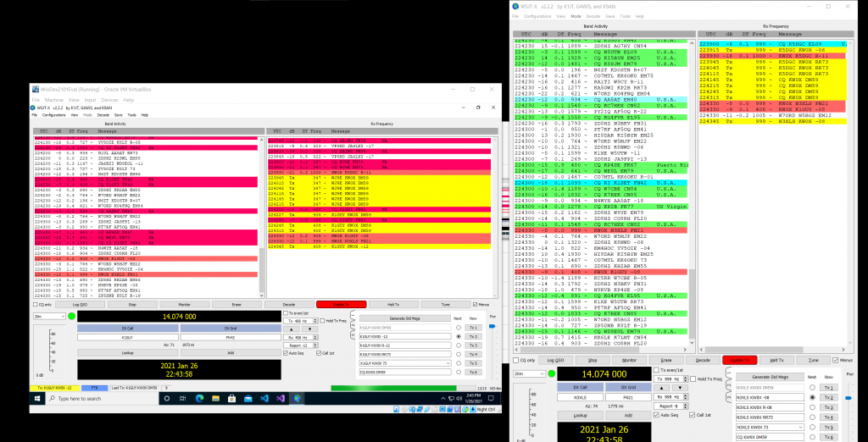Click the down arrow frequency button in right WSJT-X
The width and height of the screenshot is (868, 442).
680,388
